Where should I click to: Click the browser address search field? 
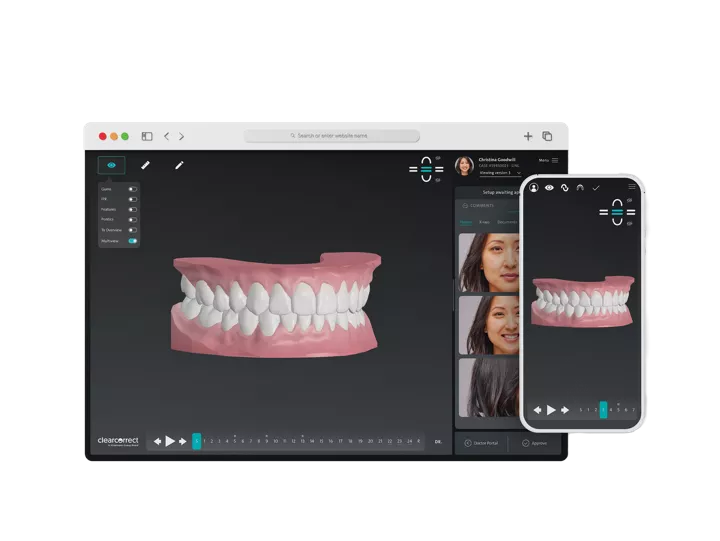coord(331,136)
